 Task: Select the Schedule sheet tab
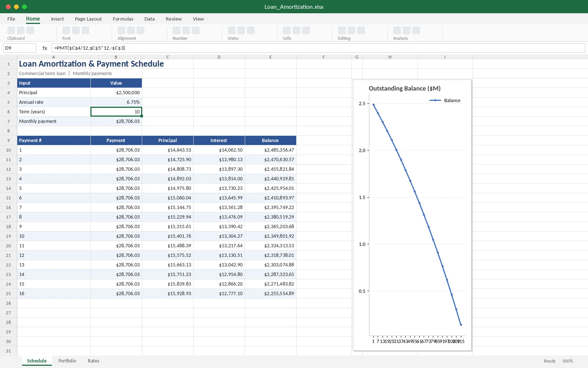tap(37, 361)
